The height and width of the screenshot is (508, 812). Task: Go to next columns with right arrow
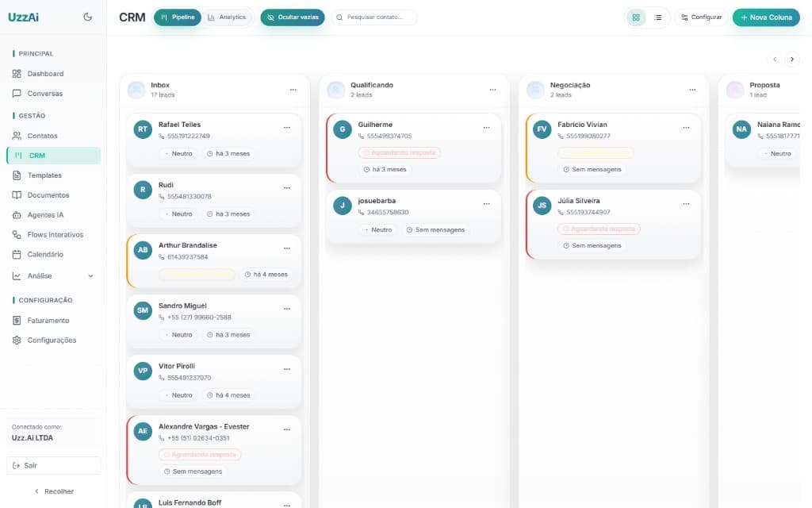pyautogui.click(x=792, y=59)
